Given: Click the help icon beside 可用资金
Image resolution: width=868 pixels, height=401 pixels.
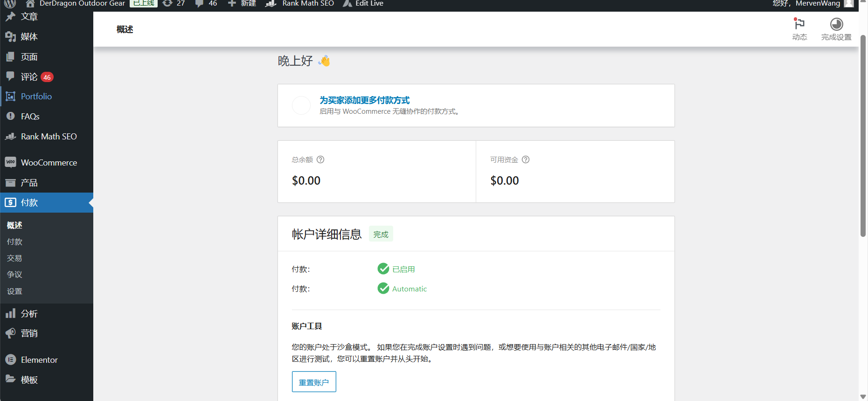Looking at the screenshot, I should pyautogui.click(x=526, y=159).
